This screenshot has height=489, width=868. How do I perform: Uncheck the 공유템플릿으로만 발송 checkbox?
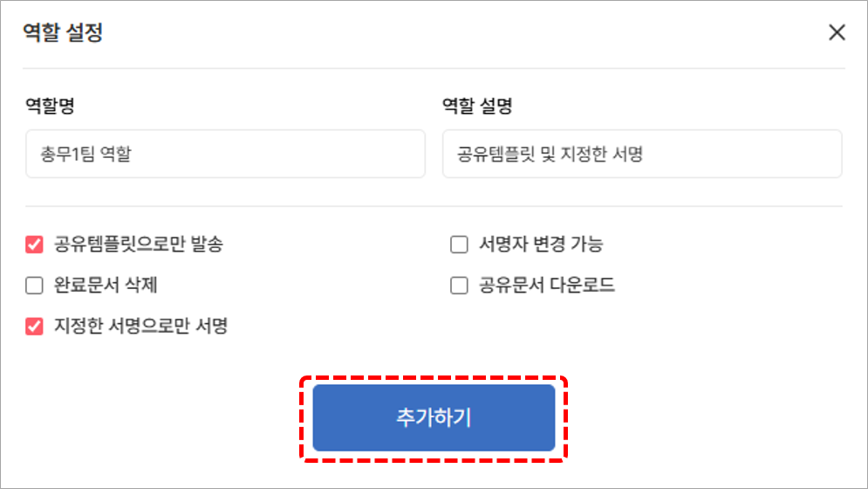pyautogui.click(x=35, y=244)
